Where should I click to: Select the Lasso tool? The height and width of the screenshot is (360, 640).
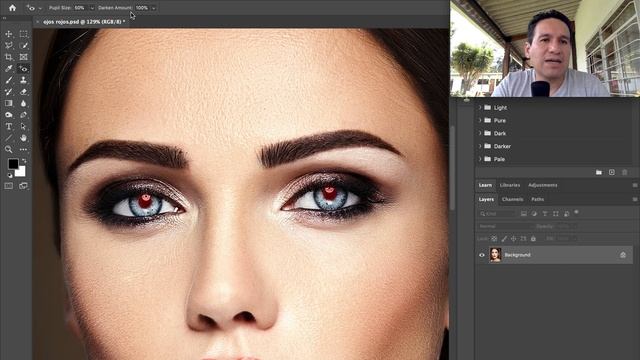click(9, 46)
